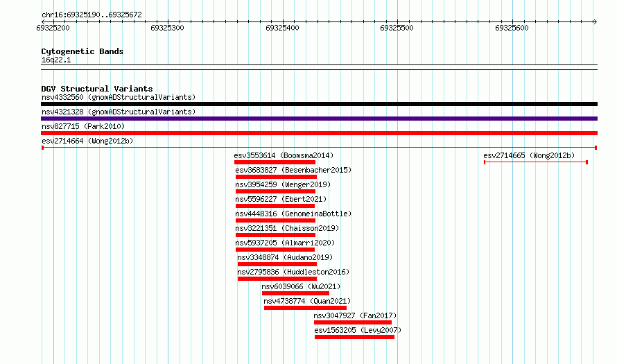Viewport: 617px width, 364px height.
Task: Open the esv2714664 (Wong2012b) label
Action: coord(87,141)
